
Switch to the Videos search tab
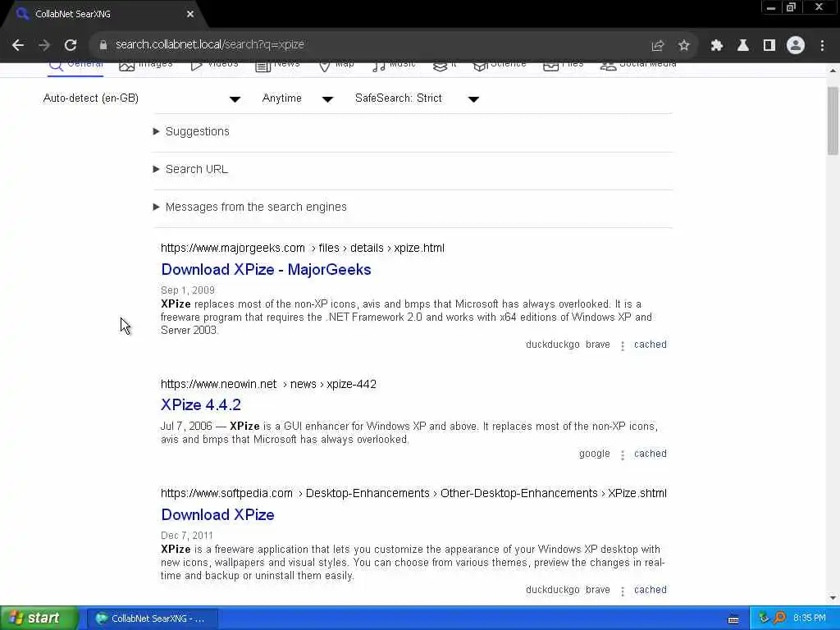(214, 66)
